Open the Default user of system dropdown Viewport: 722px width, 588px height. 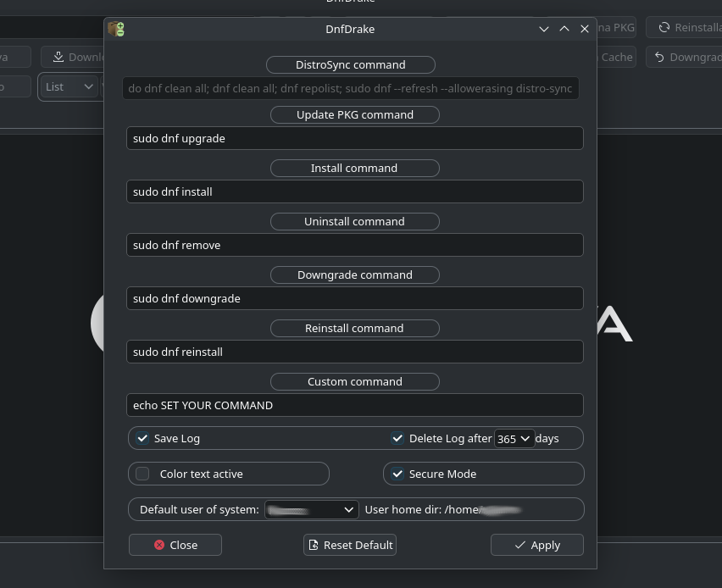(312, 509)
